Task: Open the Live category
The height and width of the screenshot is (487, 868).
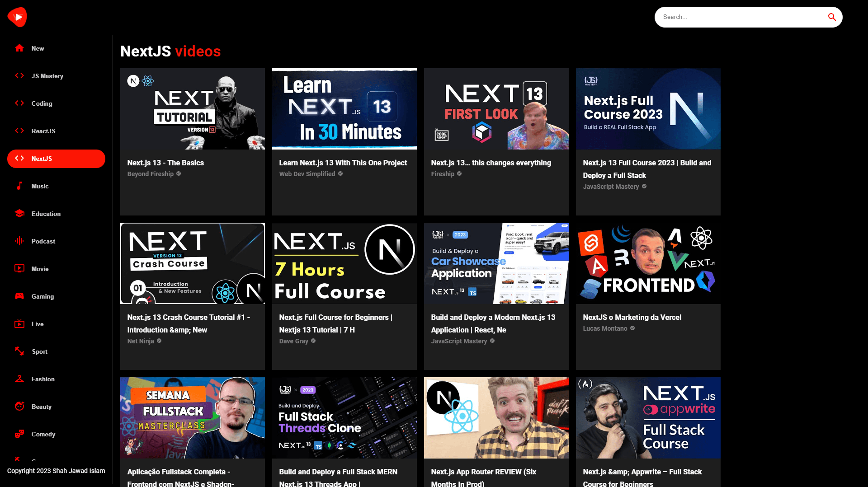Action: click(x=56, y=324)
